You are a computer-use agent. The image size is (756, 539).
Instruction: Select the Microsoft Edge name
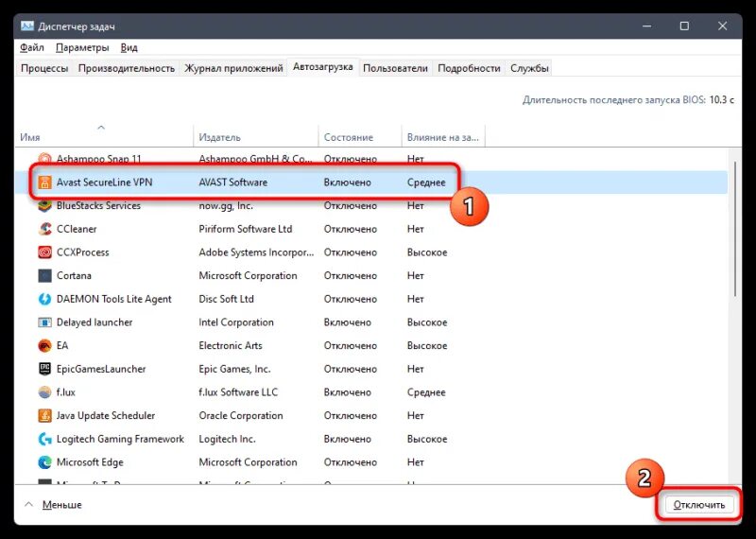pyautogui.click(x=90, y=462)
